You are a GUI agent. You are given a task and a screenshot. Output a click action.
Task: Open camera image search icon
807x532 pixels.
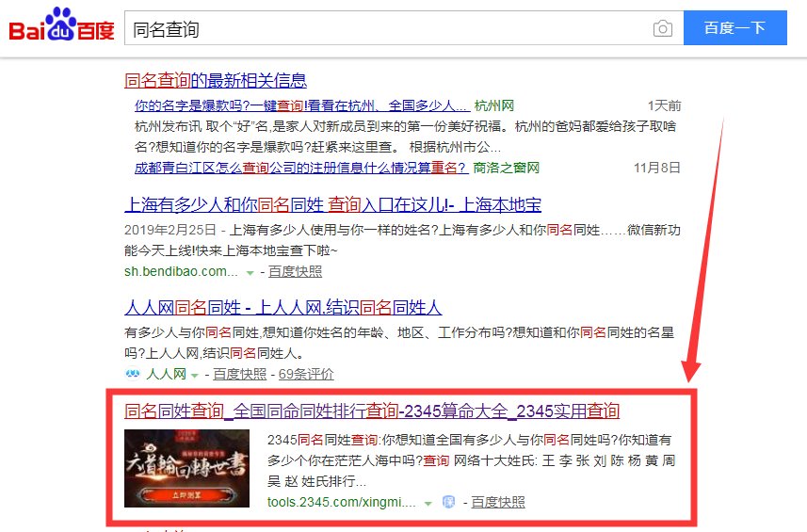[x=662, y=28]
